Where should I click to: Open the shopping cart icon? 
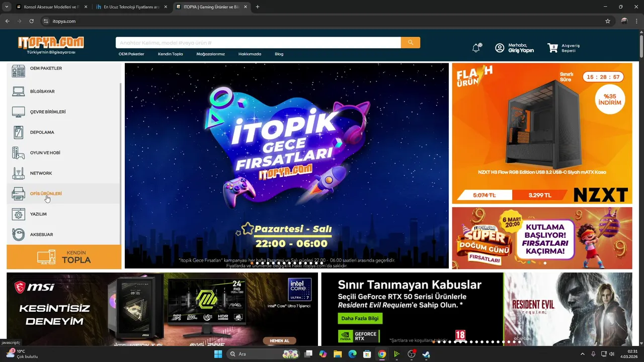pos(553,48)
